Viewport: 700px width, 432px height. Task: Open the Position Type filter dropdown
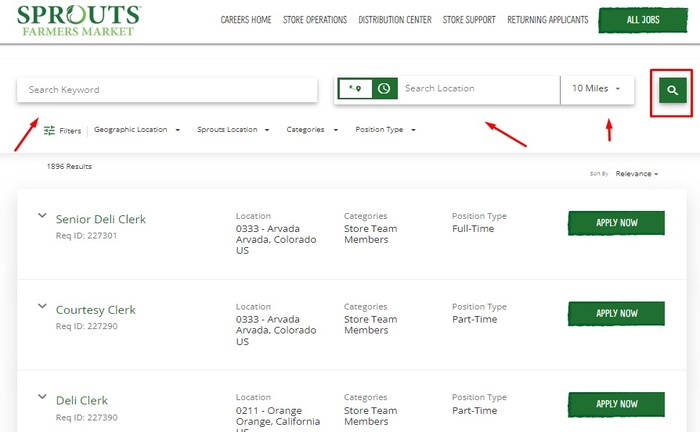pos(385,129)
